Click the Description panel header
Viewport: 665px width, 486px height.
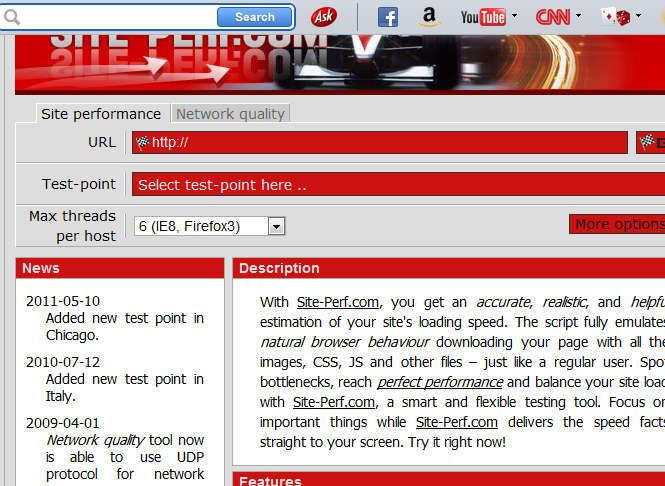[x=449, y=268]
